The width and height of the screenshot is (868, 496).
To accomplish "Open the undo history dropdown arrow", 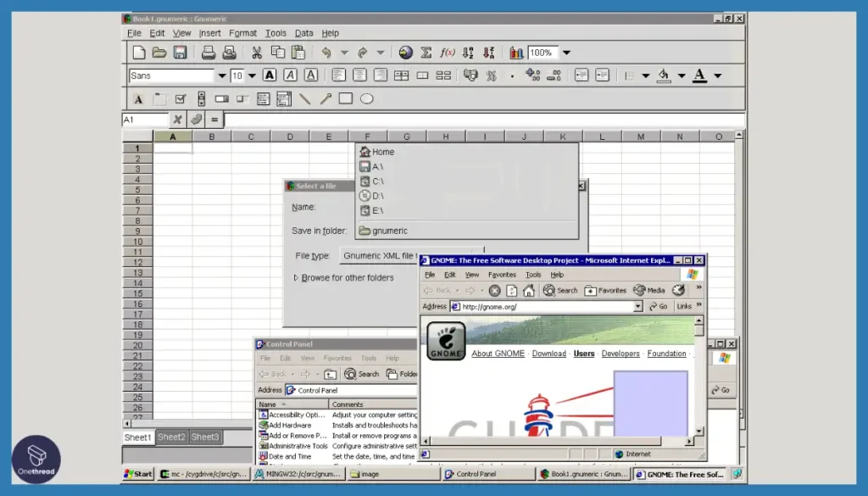I will (344, 53).
